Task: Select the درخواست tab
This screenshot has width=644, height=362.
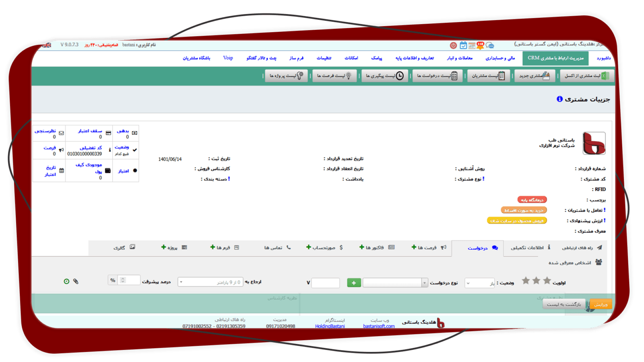Action: 478,248
